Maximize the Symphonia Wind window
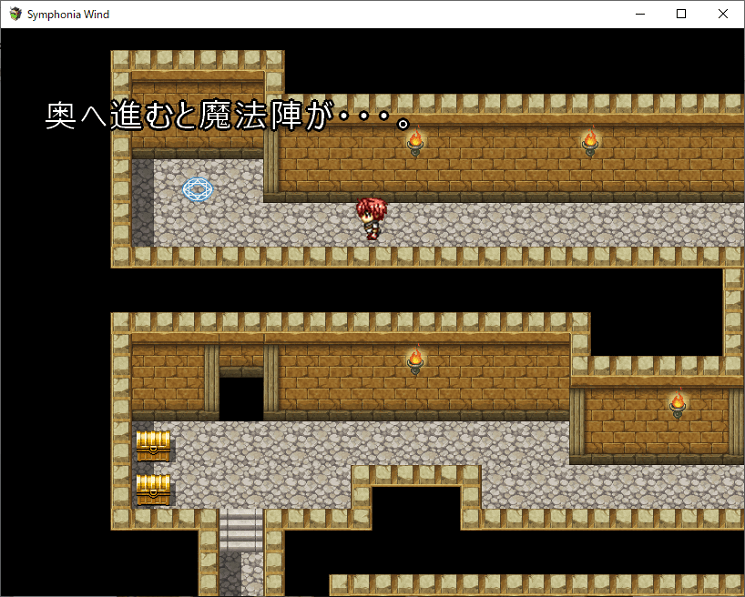The width and height of the screenshot is (745, 597). (681, 14)
